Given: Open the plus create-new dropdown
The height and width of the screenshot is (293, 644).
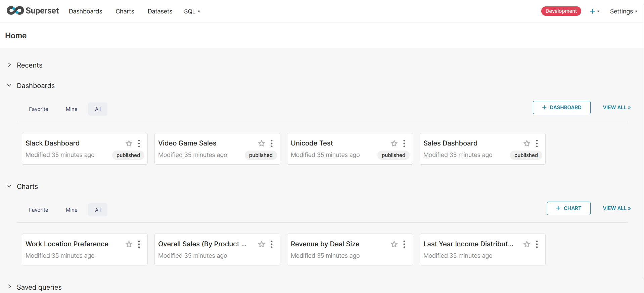Looking at the screenshot, I should 594,11.
